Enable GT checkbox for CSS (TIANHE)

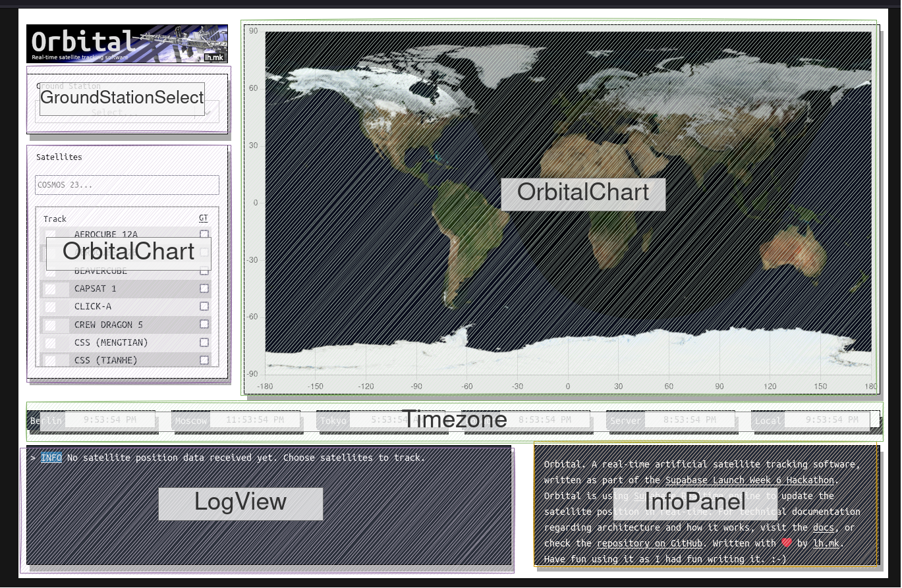pyautogui.click(x=204, y=360)
